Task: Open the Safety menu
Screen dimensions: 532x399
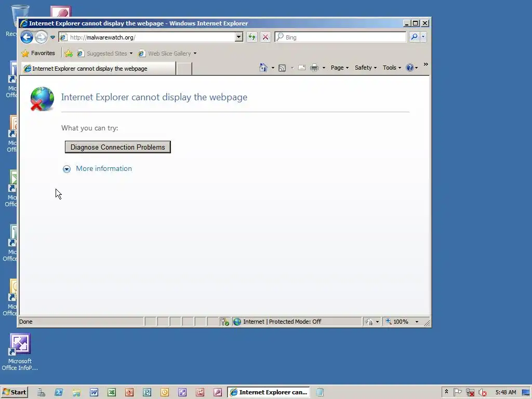Action: pos(365,68)
